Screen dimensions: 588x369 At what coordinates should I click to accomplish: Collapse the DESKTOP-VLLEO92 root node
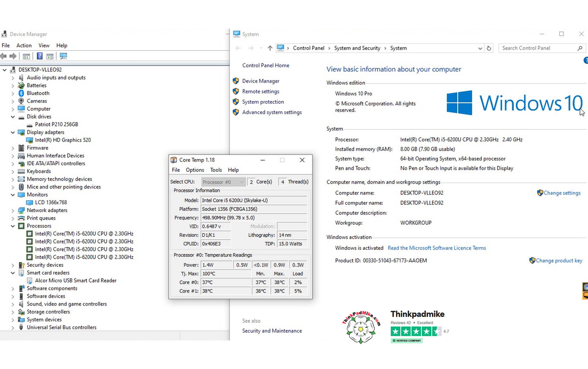pos(4,70)
